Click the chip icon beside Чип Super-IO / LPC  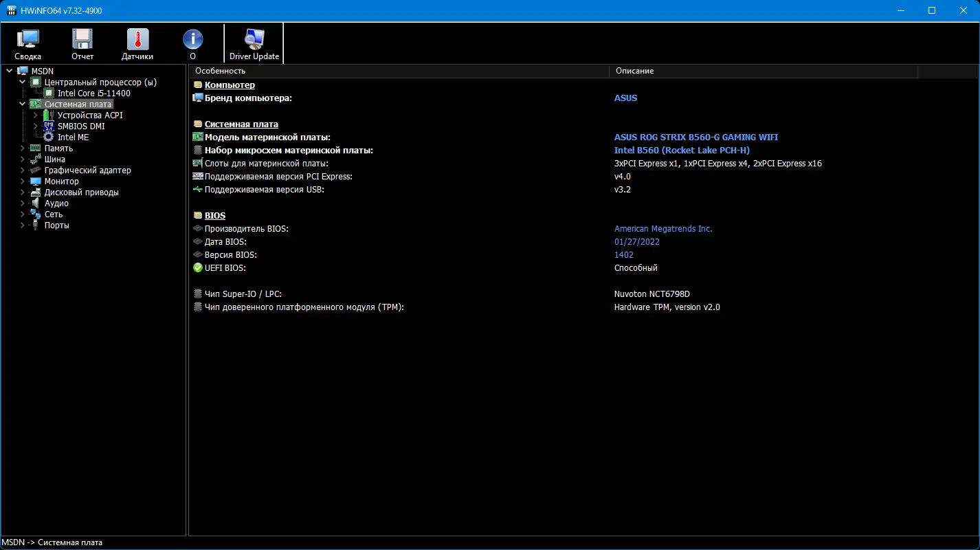(x=198, y=294)
